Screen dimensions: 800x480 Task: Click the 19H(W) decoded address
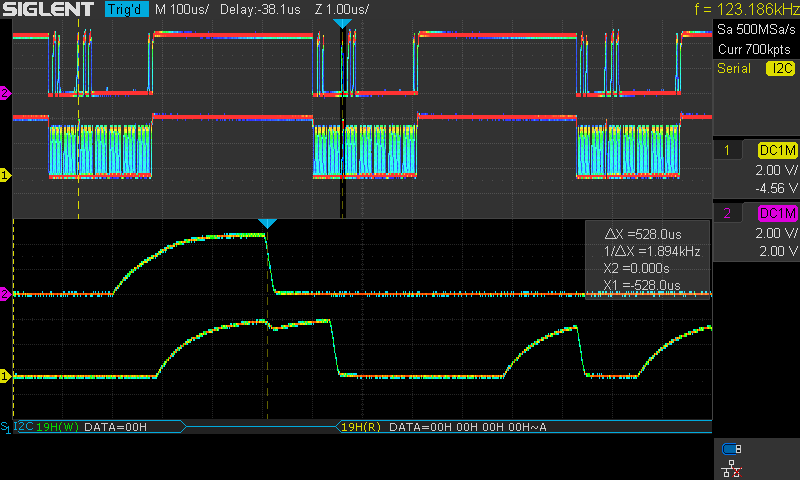(x=57, y=427)
